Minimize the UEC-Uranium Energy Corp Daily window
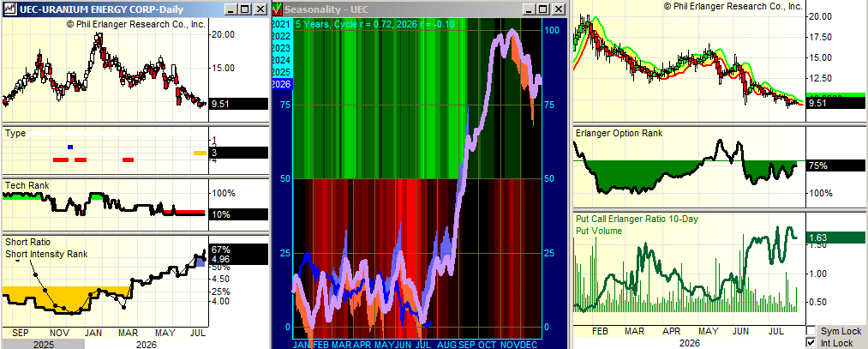 233,9
